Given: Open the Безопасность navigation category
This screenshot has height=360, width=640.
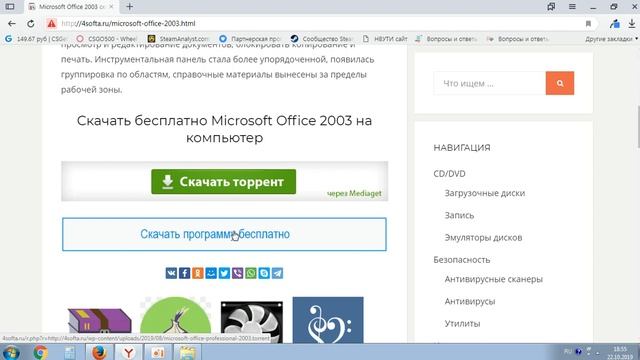Looking at the screenshot, I should click(x=462, y=260).
